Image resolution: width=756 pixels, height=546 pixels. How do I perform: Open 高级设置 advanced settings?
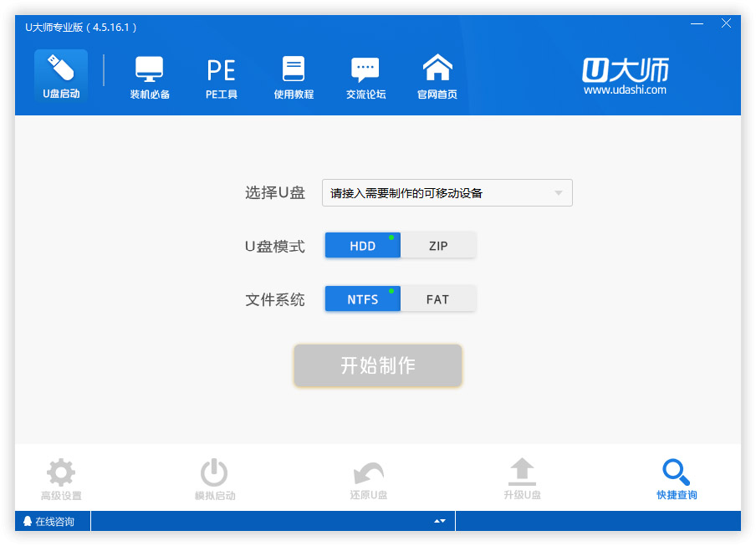60,477
